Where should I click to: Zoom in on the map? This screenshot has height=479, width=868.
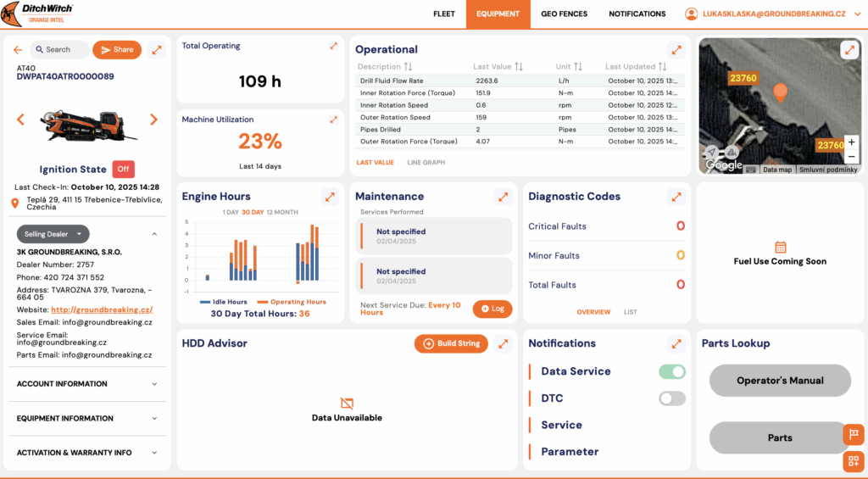pos(851,142)
